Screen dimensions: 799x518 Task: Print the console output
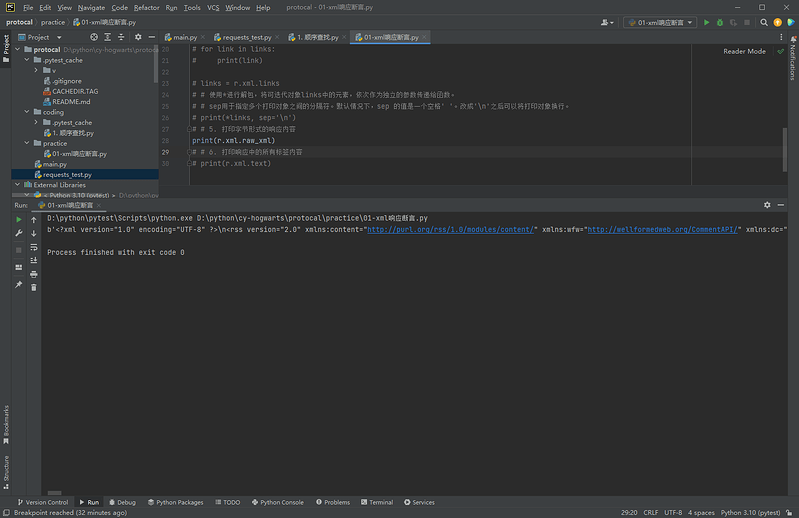coord(34,274)
